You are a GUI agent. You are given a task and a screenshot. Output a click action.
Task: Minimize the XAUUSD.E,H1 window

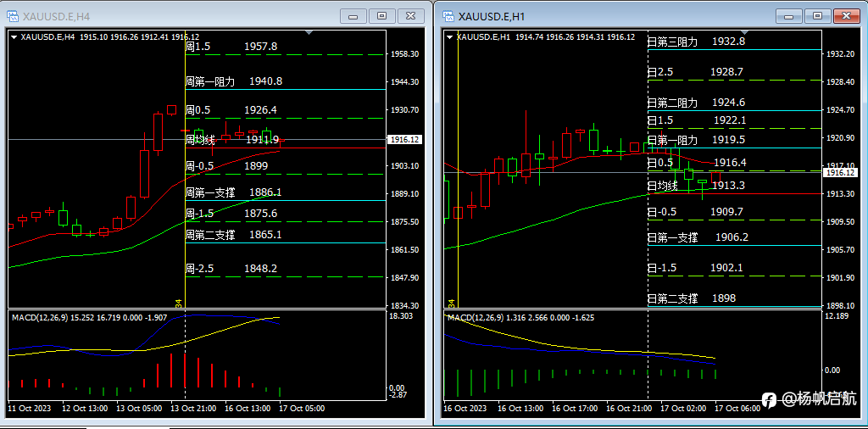point(788,16)
